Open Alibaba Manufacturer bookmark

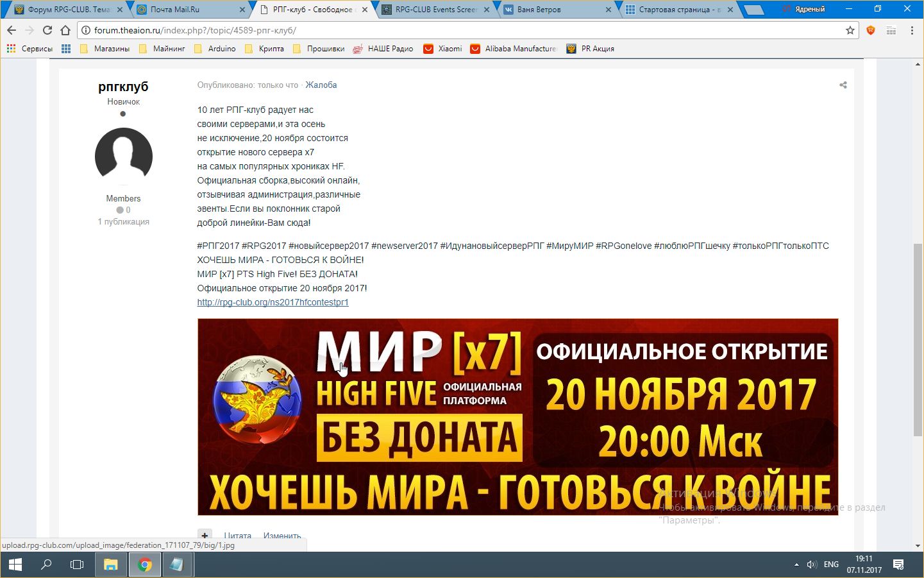point(514,49)
